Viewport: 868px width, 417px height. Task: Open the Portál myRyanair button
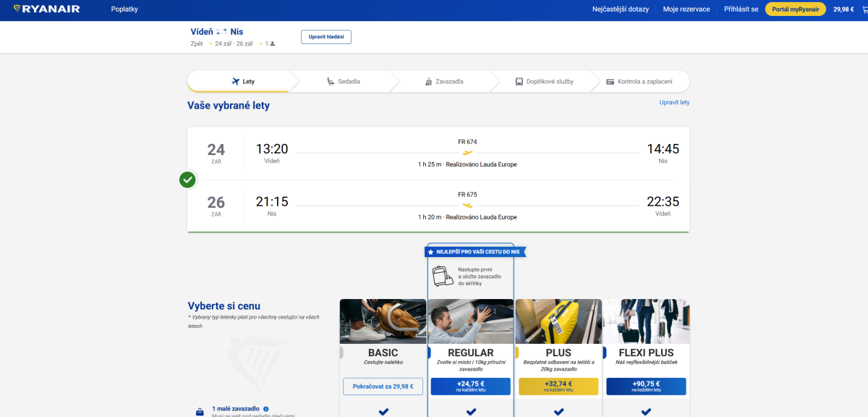[795, 9]
